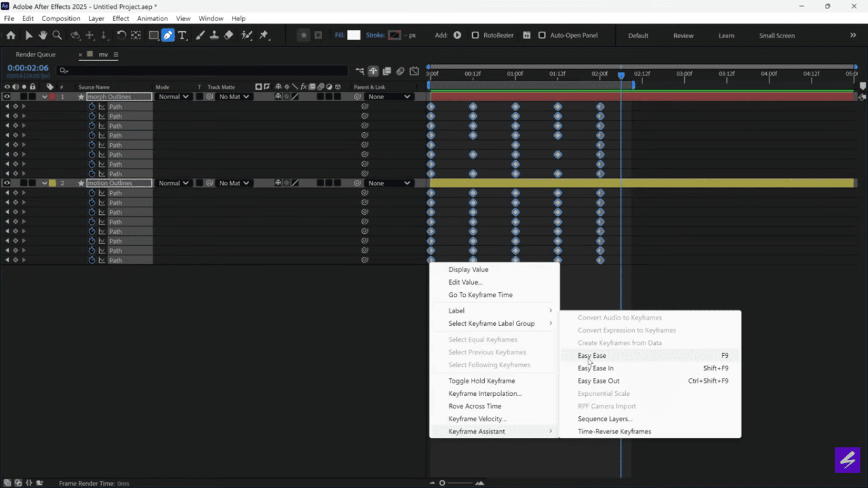Open Track Matte dropdown for motion Outlines
The image size is (868, 488).
(x=233, y=183)
